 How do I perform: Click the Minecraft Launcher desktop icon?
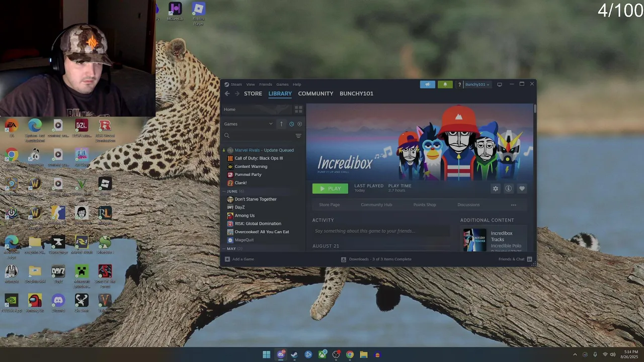pos(82,275)
